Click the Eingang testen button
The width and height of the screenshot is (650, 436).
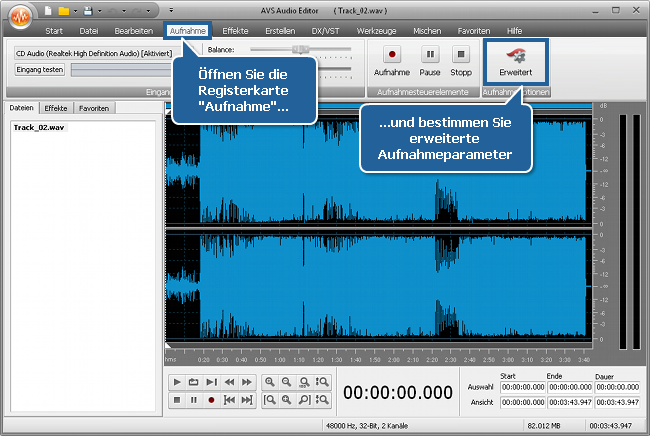click(x=40, y=70)
